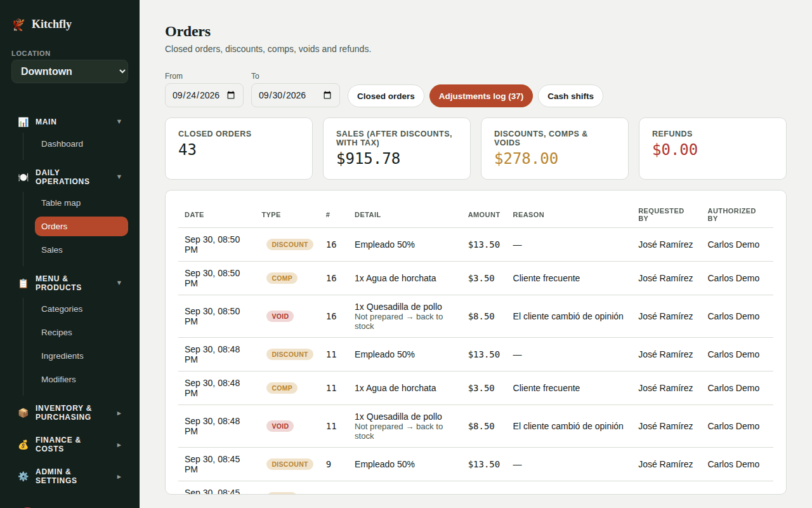Select the Adjustments log (37) tab
The width and height of the screenshot is (812, 508).
click(481, 96)
